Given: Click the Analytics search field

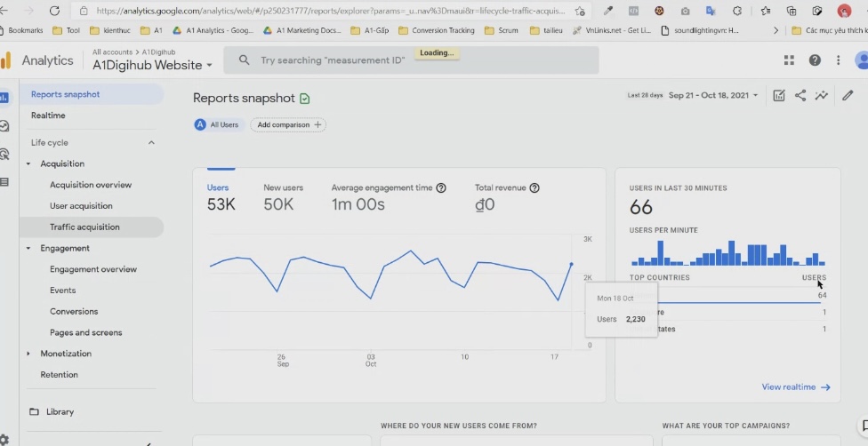Looking at the screenshot, I should (411, 60).
